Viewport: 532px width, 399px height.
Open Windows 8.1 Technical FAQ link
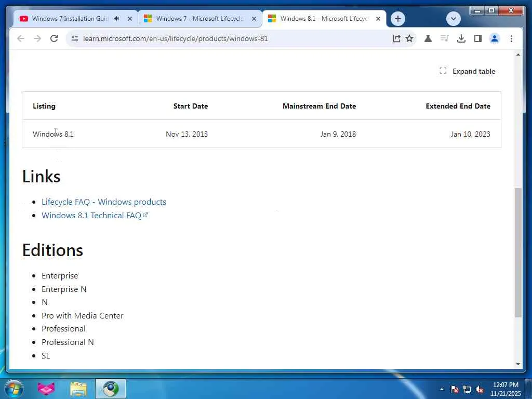95,216
